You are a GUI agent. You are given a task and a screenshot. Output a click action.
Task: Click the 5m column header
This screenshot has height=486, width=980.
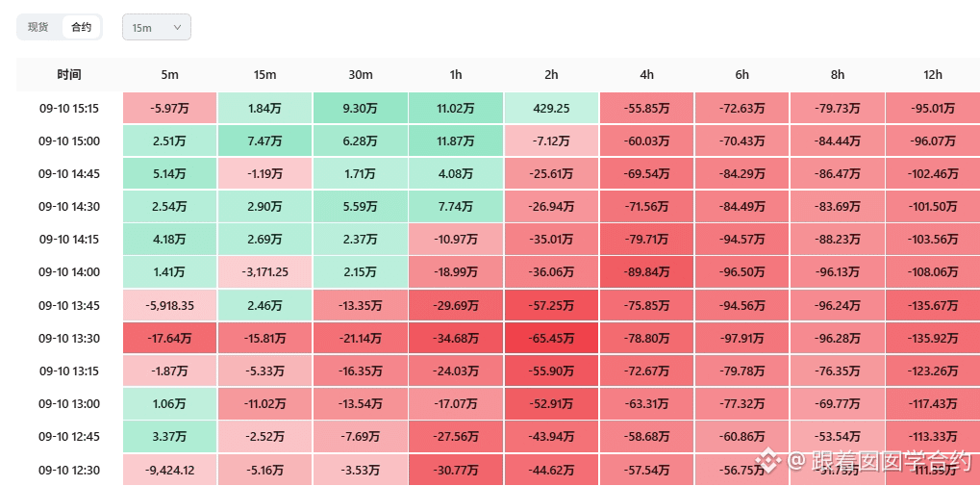click(169, 75)
